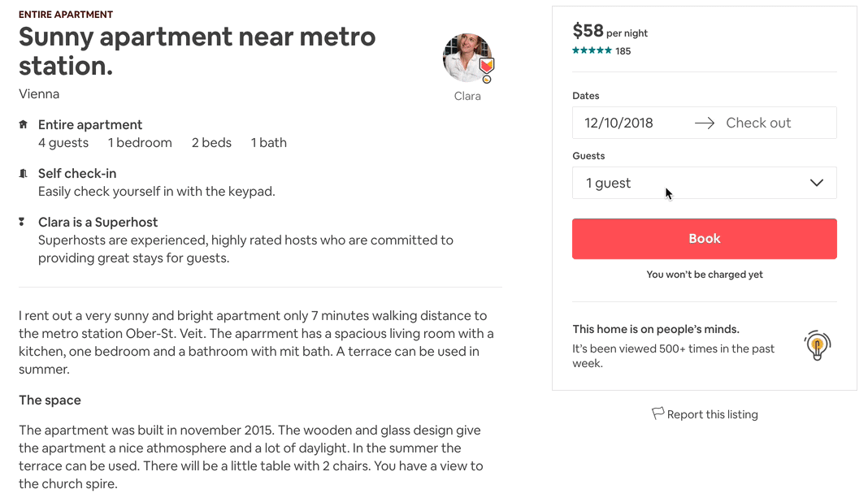
Task: Expand the Guests dropdown chevron
Action: [817, 183]
